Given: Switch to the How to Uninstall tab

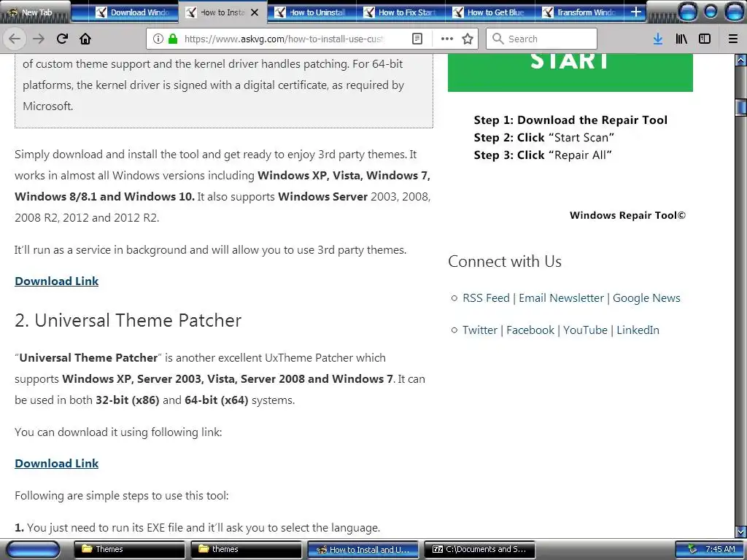Looking at the screenshot, I should click(311, 12).
